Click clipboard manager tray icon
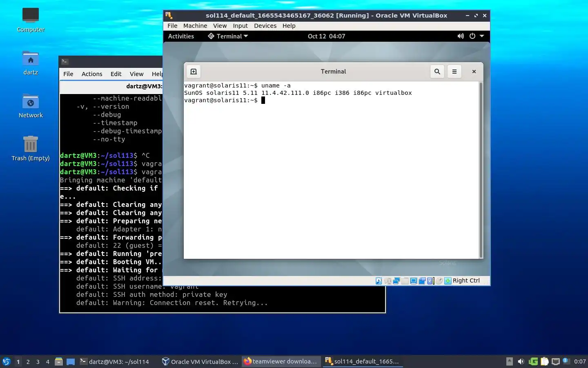Viewport: 588px width, 368px height. (545, 361)
